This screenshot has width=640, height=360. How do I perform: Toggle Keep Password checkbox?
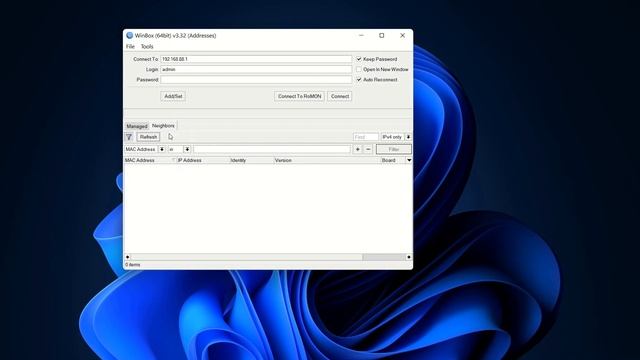pyautogui.click(x=359, y=59)
